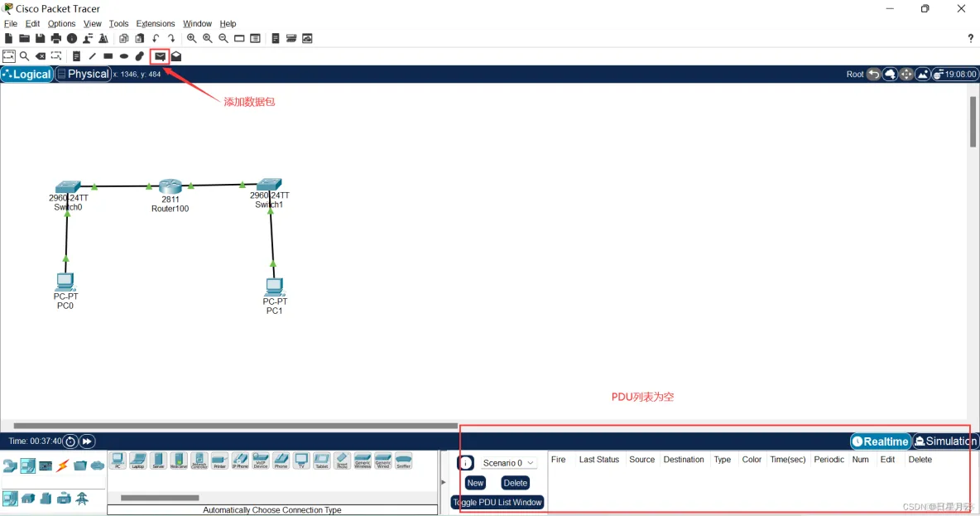Click the Back navigation icon near Root

click(874, 75)
